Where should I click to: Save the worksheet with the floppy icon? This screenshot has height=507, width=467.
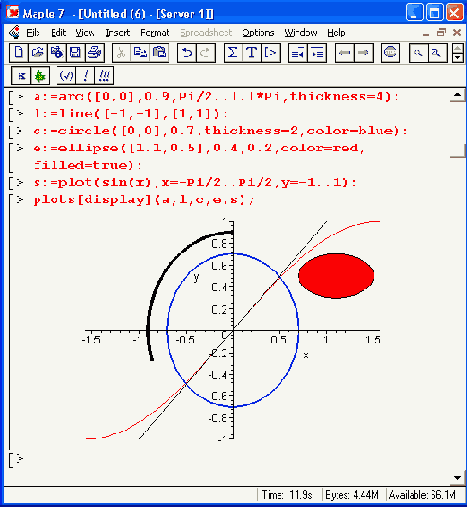(76, 53)
